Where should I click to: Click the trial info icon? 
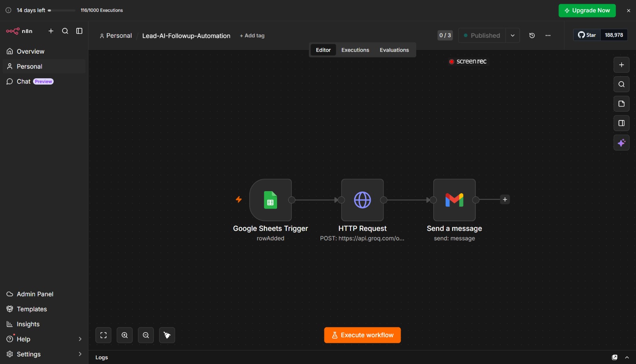click(x=8, y=10)
